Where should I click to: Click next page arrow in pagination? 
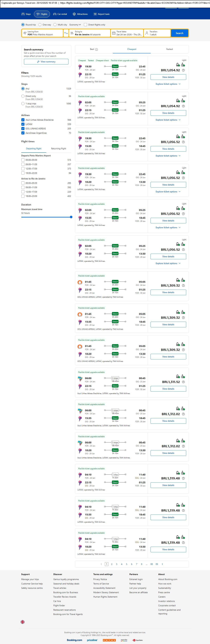pyautogui.click(x=162, y=564)
